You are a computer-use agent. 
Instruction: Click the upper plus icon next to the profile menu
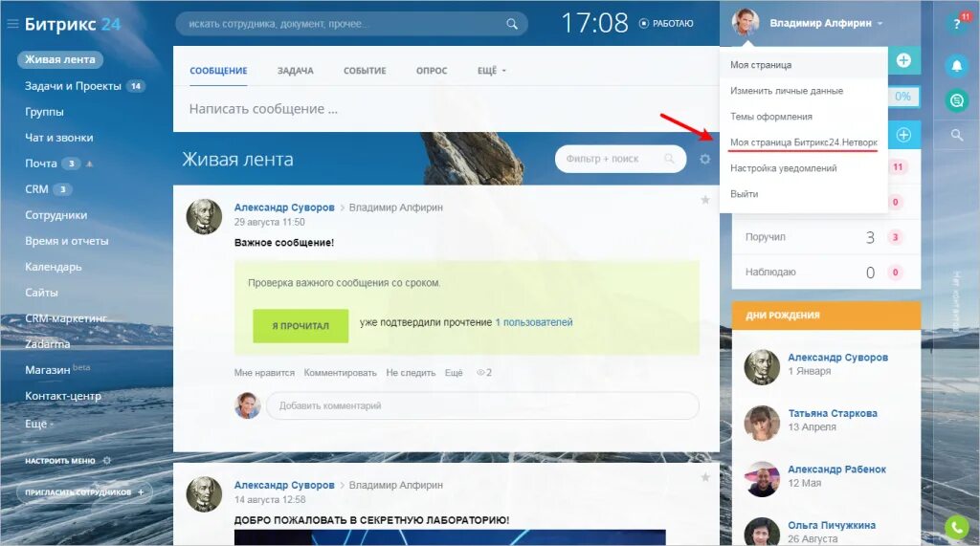[x=903, y=60]
